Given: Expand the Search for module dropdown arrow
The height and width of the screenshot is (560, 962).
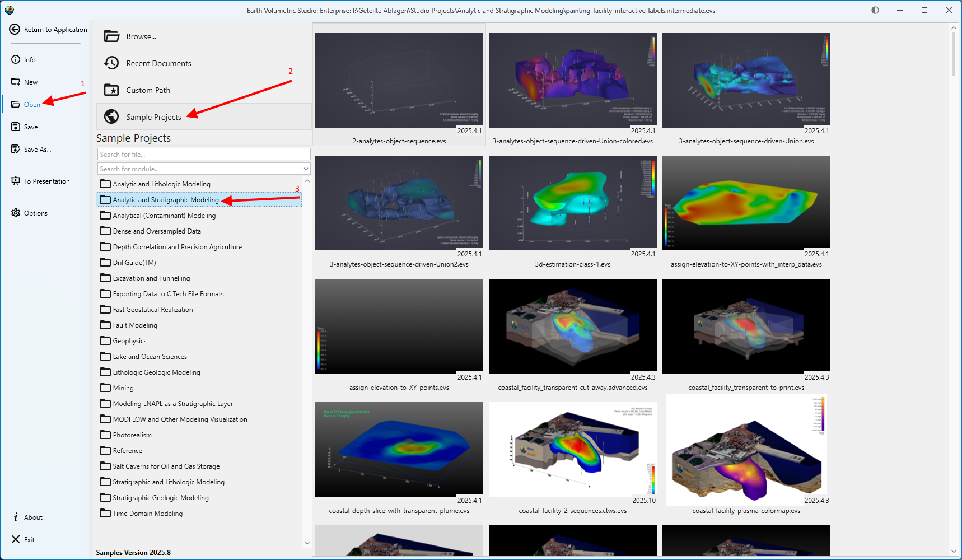Looking at the screenshot, I should (306, 169).
